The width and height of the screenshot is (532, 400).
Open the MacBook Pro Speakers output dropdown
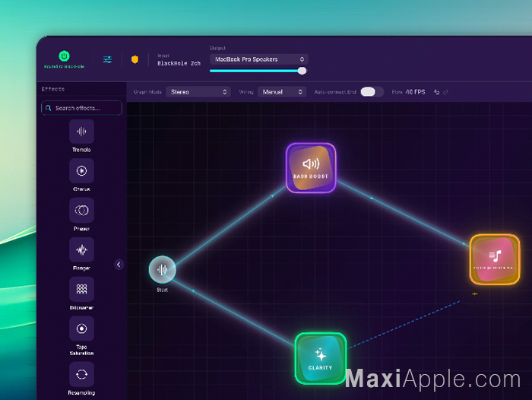coord(259,59)
